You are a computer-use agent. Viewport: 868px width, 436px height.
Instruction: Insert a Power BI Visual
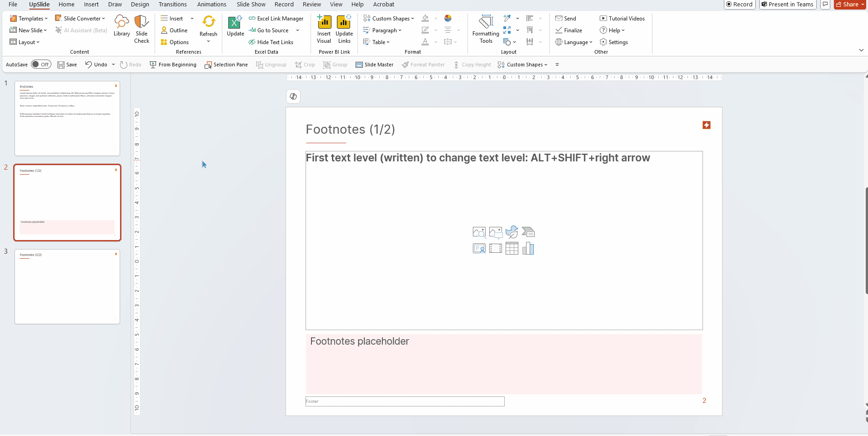click(324, 29)
